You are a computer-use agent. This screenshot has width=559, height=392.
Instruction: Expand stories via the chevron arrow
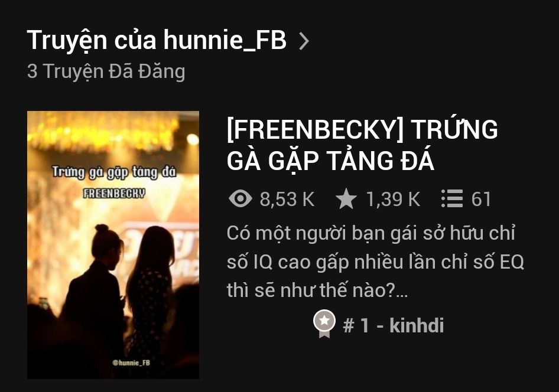pos(304,41)
